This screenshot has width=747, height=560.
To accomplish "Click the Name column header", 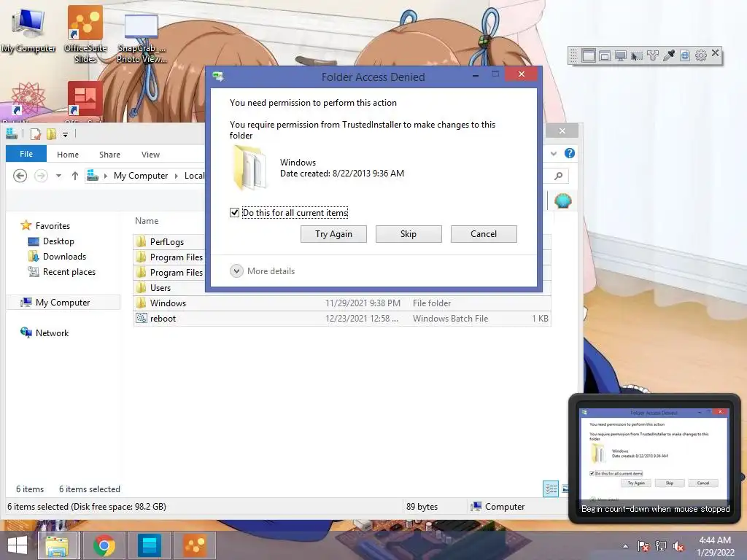I will point(147,221).
